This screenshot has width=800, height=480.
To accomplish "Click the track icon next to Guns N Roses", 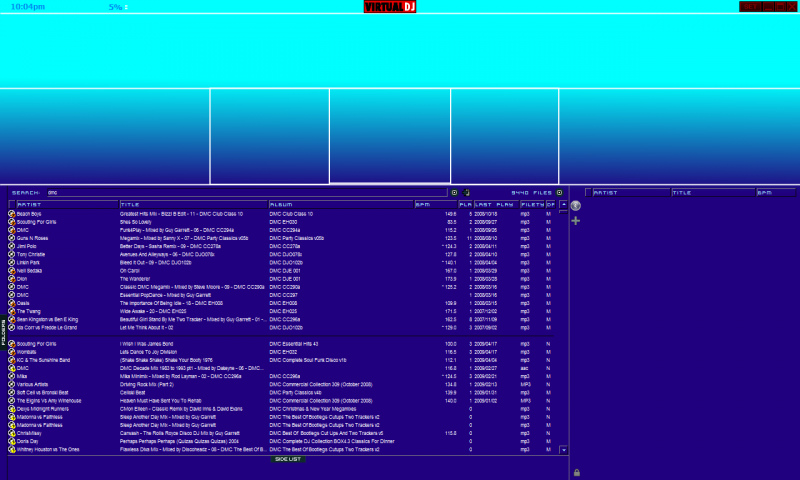I will (11, 238).
